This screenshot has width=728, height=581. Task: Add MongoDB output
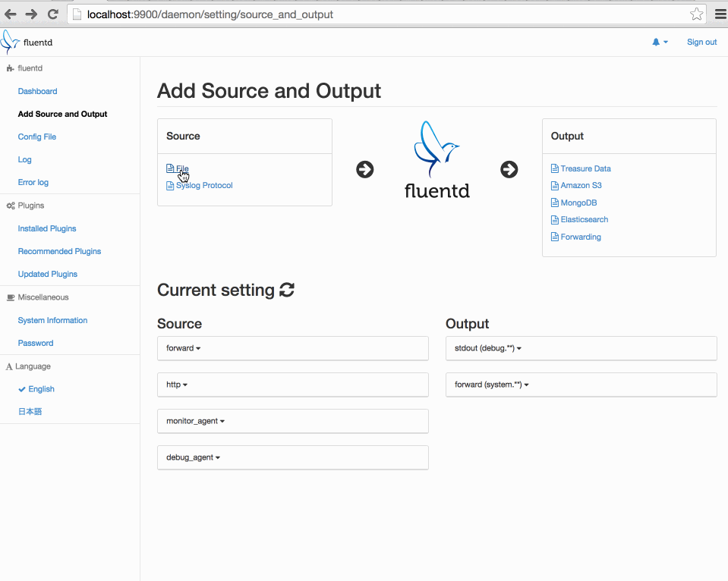pos(578,203)
